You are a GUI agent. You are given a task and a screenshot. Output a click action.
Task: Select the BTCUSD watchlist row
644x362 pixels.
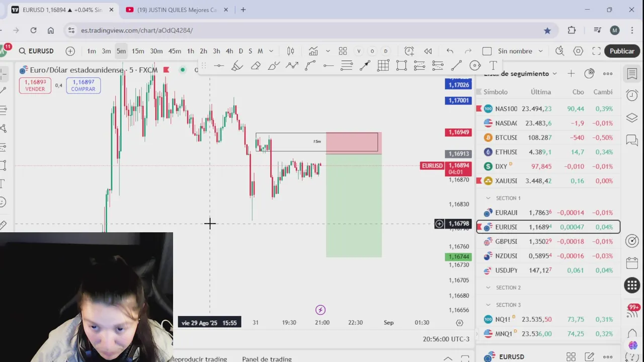coord(548,137)
